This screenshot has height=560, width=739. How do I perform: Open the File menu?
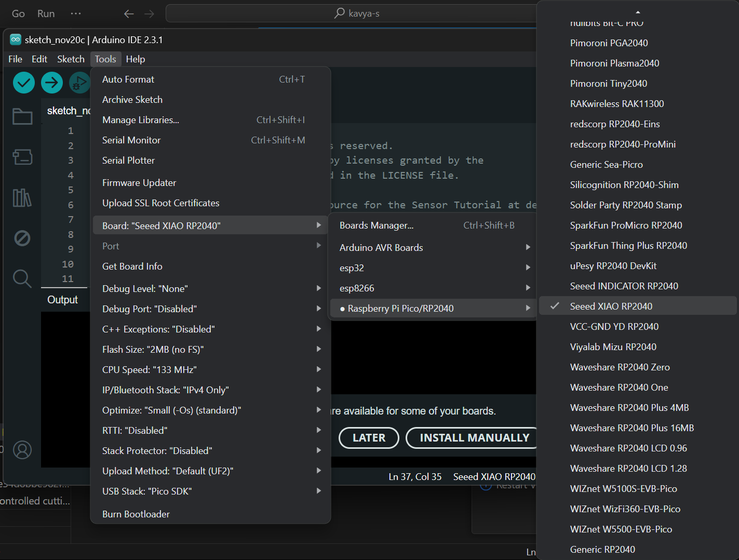coord(16,59)
